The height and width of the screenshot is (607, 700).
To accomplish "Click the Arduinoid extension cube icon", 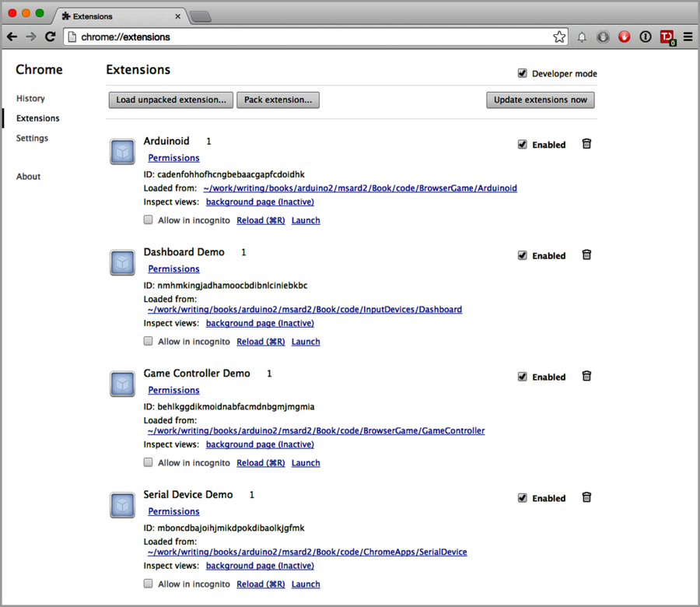I will click(122, 152).
